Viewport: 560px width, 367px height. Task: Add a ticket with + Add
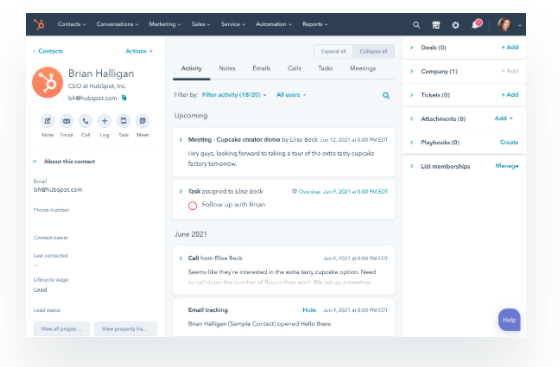pyautogui.click(x=510, y=95)
